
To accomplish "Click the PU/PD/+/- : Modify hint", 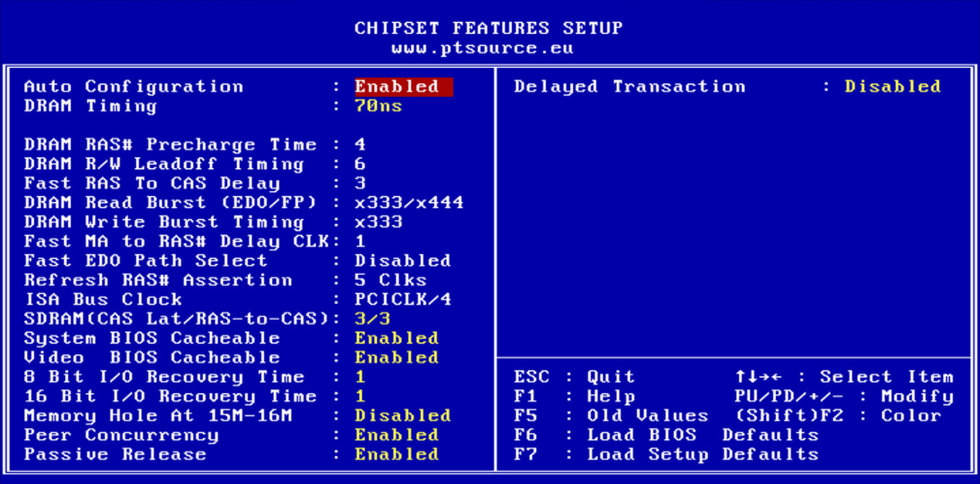I will pyautogui.click(x=844, y=396).
